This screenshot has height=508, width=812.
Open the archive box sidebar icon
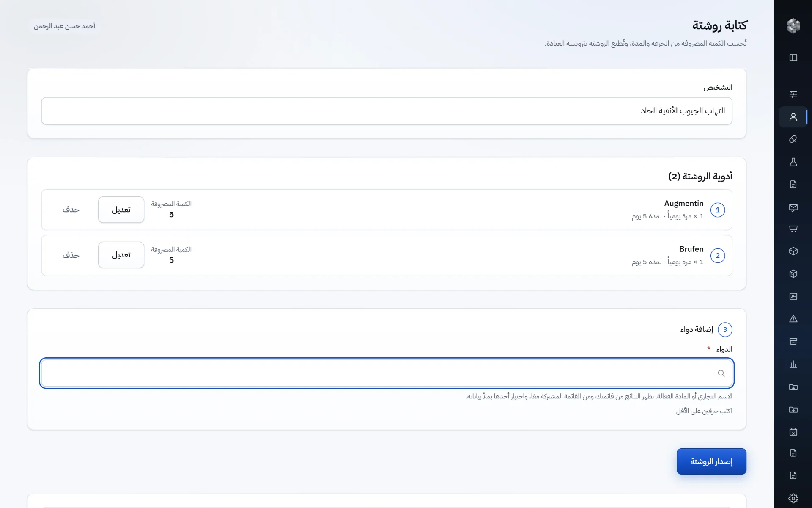tap(793, 341)
